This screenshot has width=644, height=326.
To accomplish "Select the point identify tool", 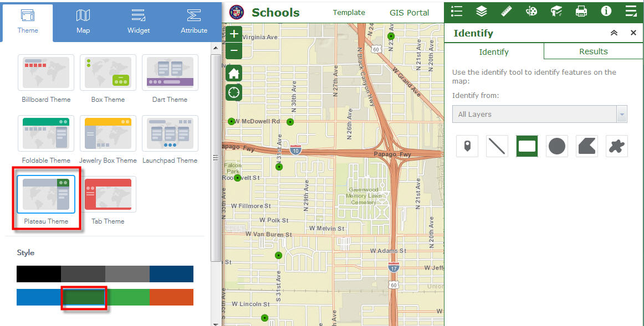I will tap(467, 146).
